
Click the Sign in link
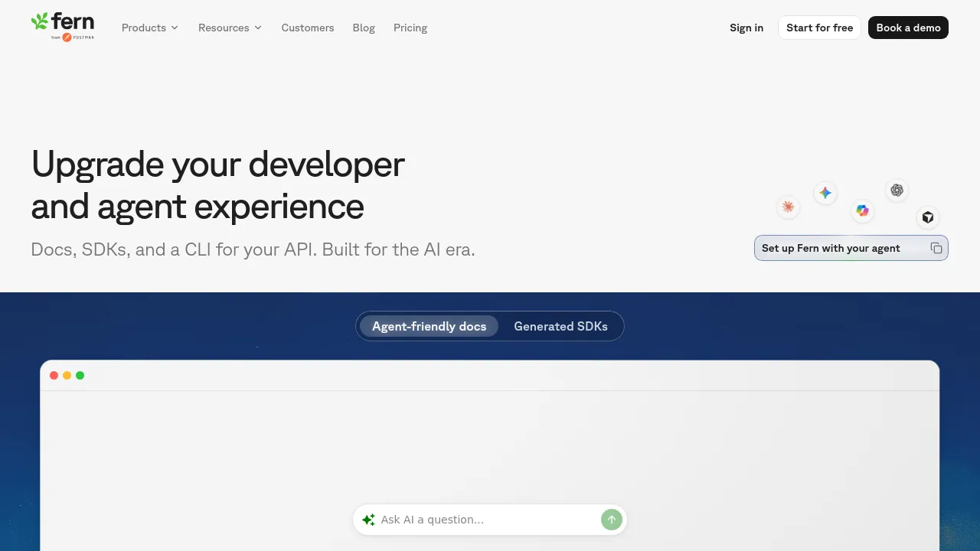746,28
